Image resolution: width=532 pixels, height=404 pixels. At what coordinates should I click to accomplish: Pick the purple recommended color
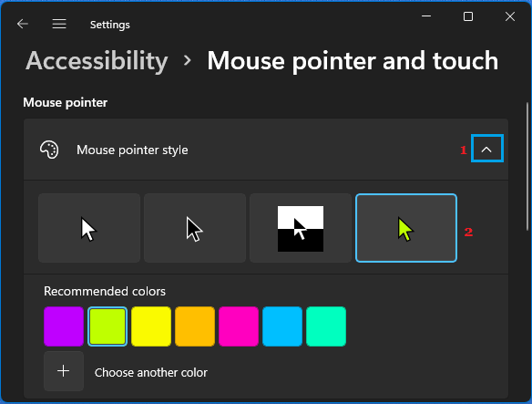point(64,326)
